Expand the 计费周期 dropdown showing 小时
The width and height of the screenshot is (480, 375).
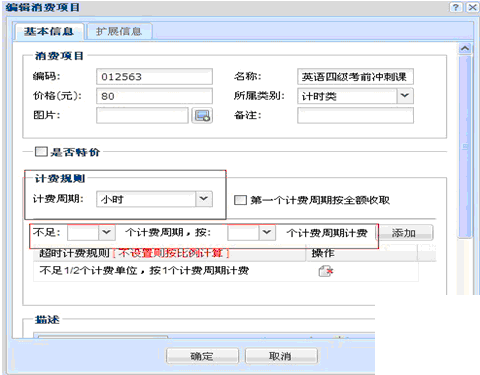click(204, 199)
